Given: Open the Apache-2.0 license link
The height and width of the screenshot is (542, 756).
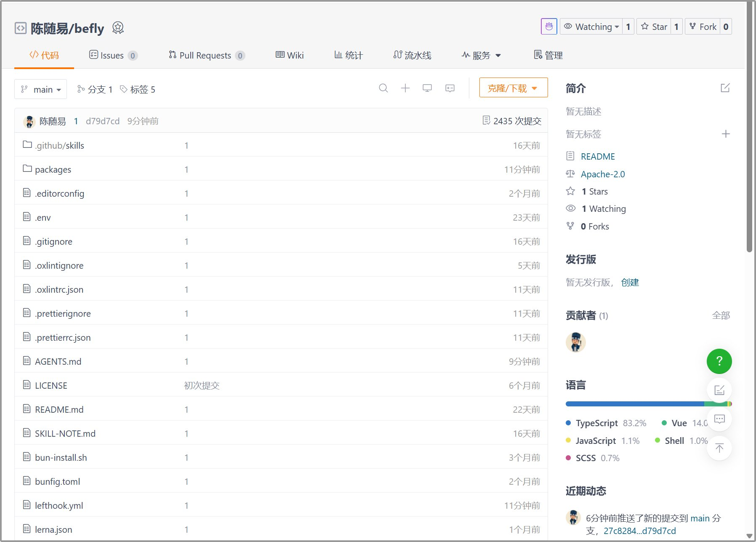Looking at the screenshot, I should pos(603,174).
